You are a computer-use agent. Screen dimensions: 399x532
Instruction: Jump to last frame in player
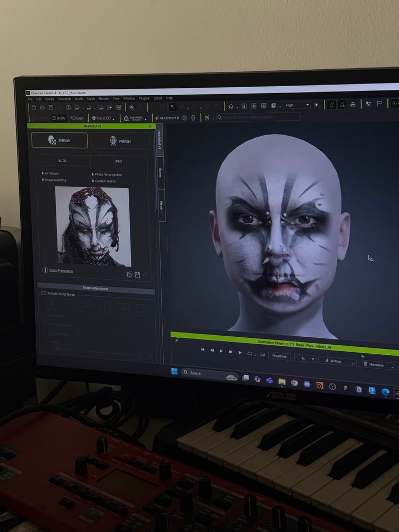pyautogui.click(x=240, y=353)
